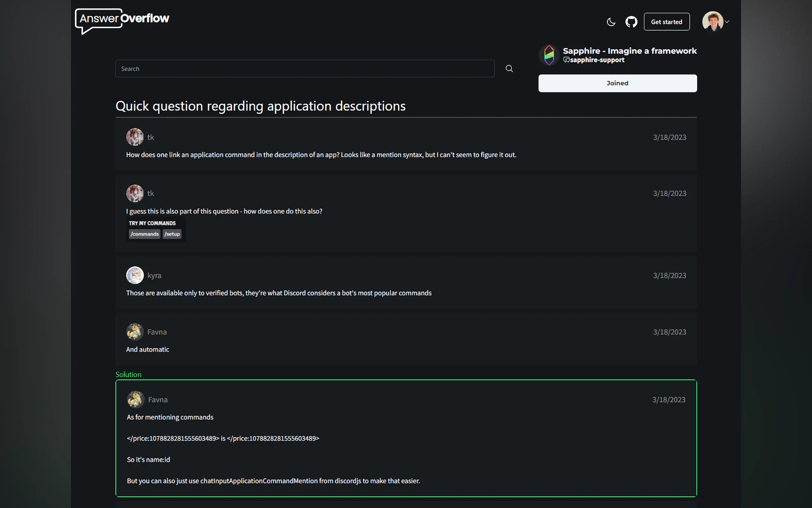Click tk's avatar on first message
This screenshot has height=508, width=812.
(x=135, y=137)
